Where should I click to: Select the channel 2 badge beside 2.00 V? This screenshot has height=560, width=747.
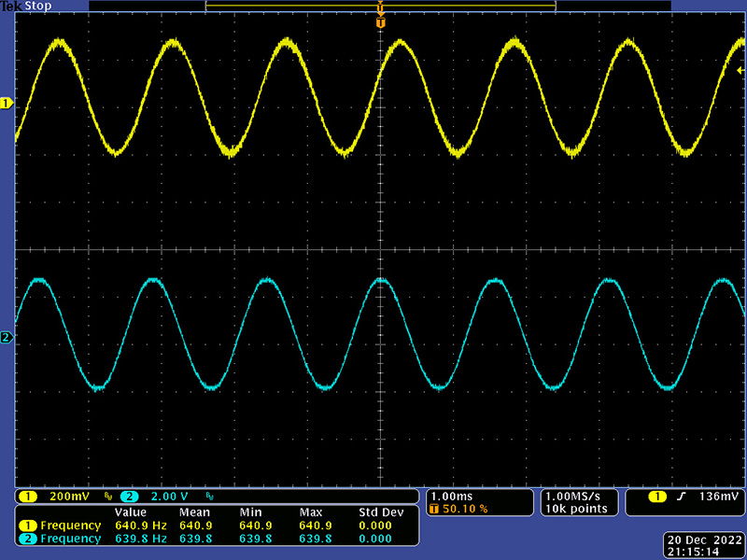point(130,497)
